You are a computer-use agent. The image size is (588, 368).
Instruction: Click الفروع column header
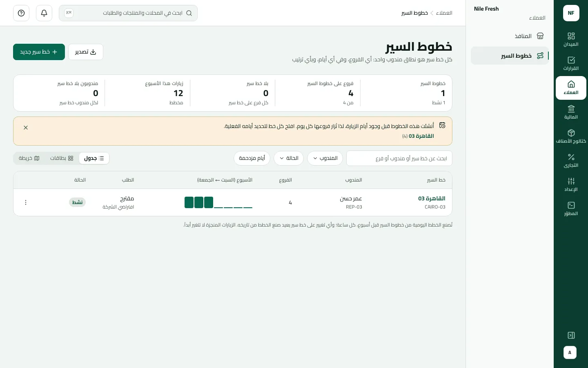(x=285, y=180)
